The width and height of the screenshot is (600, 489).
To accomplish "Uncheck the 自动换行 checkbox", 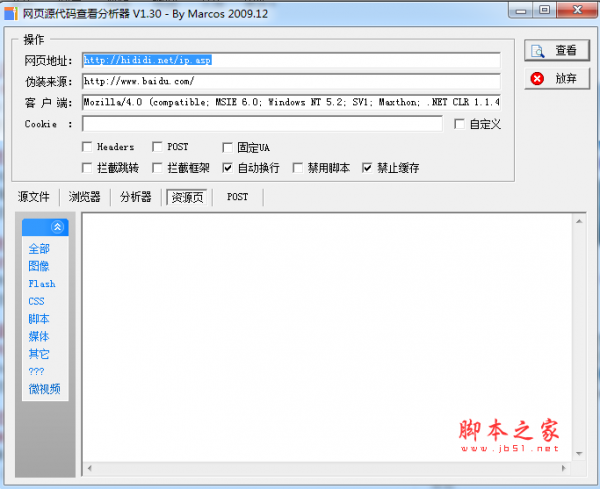I will 227,168.
